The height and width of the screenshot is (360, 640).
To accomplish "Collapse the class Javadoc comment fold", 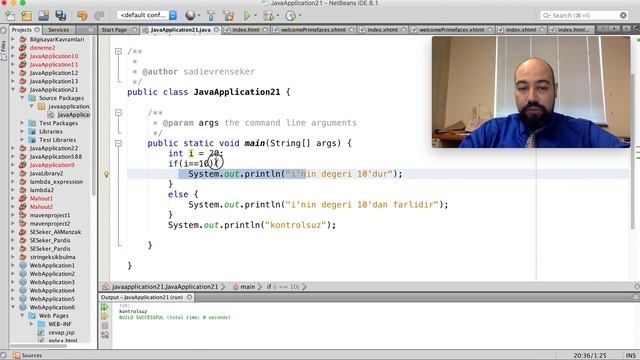I will coord(118,51).
